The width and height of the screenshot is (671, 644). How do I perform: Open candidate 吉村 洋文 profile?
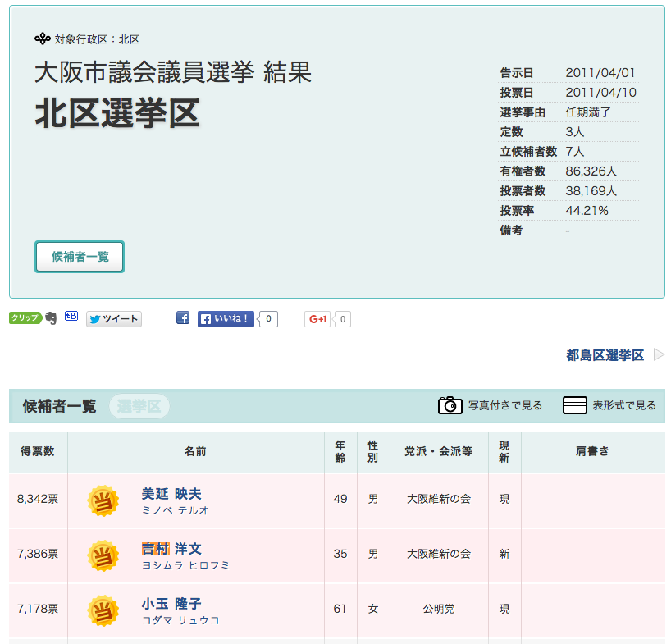[171, 549]
